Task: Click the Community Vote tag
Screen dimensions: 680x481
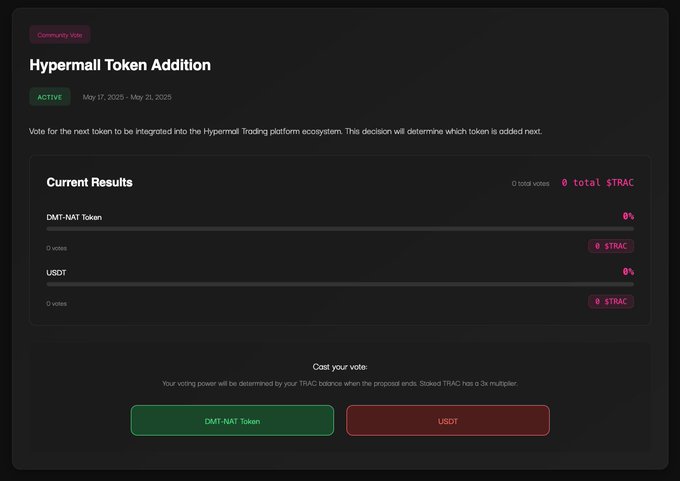Action: [x=60, y=35]
